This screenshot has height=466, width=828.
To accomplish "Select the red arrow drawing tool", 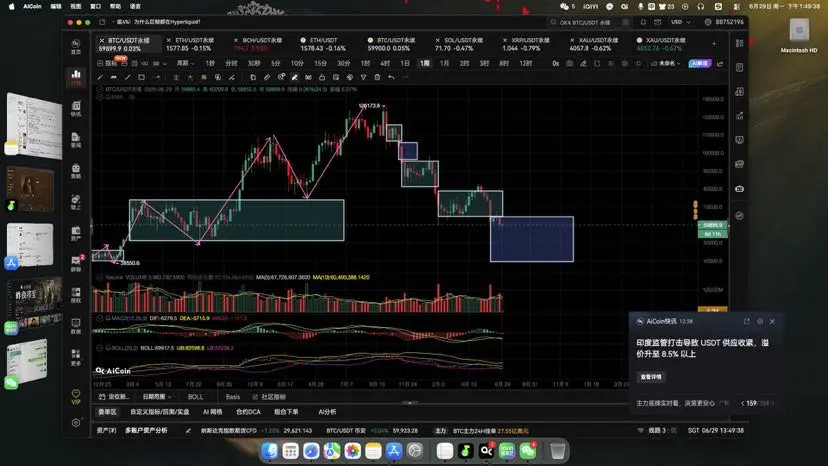I will tap(156, 77).
